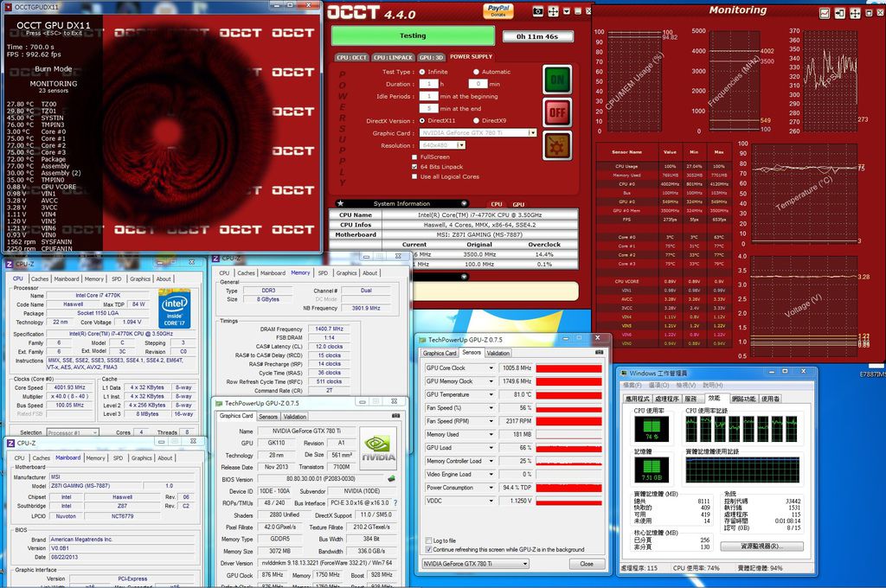
Task: Select the Automatic test type
Action: [477, 72]
